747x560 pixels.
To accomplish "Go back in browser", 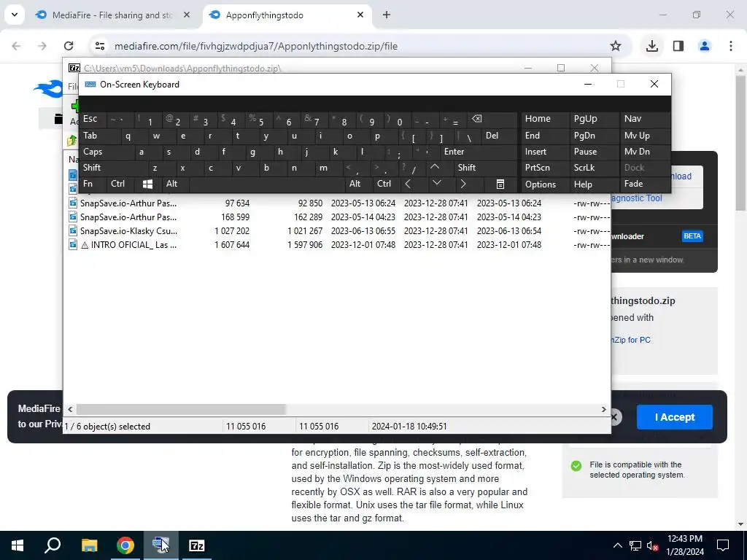I will coord(16,46).
